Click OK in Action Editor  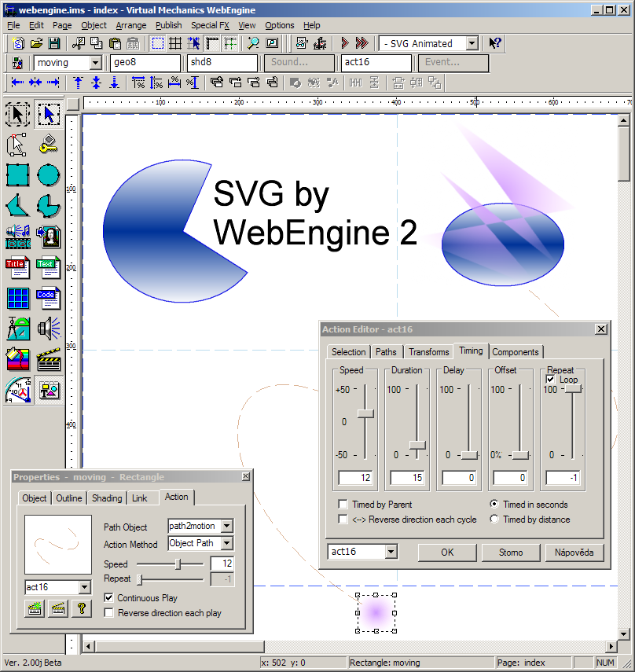447,553
